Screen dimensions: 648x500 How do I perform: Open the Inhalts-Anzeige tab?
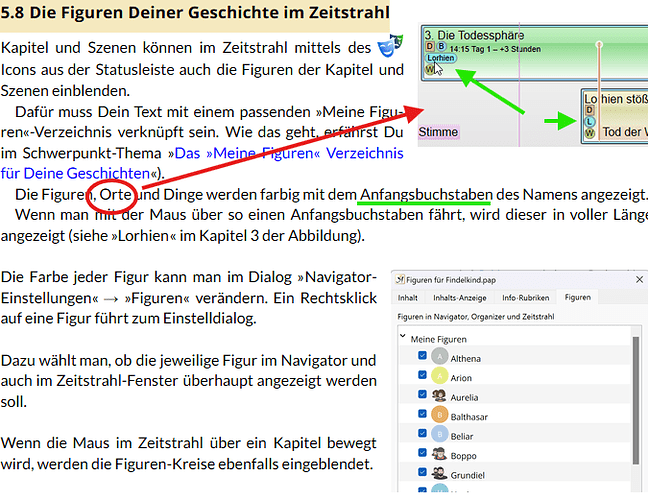pos(459,298)
